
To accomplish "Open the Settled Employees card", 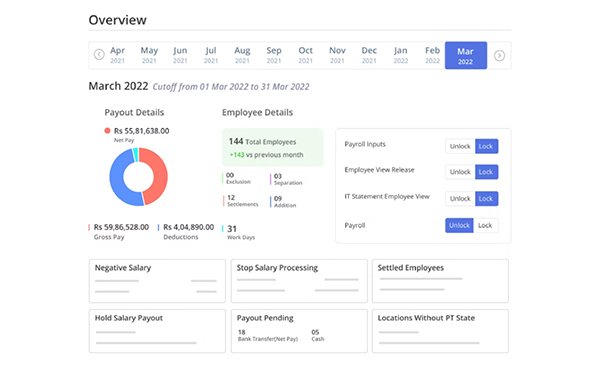I will (x=440, y=281).
